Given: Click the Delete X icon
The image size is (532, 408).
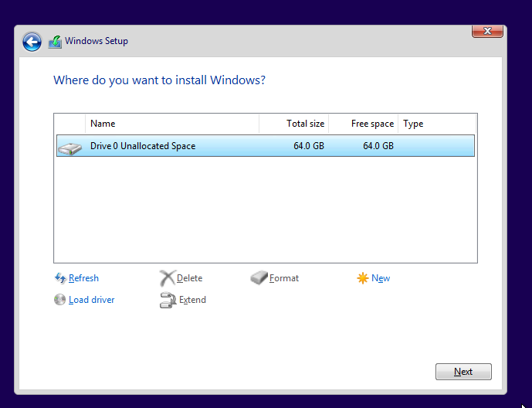Looking at the screenshot, I should (168, 278).
